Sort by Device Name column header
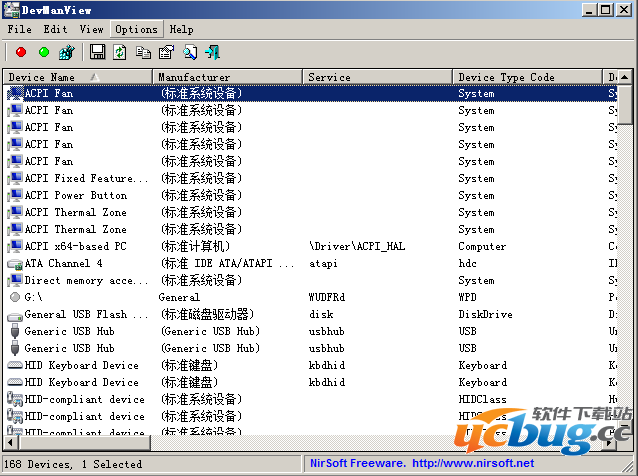This screenshot has height=476, width=638. (x=77, y=77)
